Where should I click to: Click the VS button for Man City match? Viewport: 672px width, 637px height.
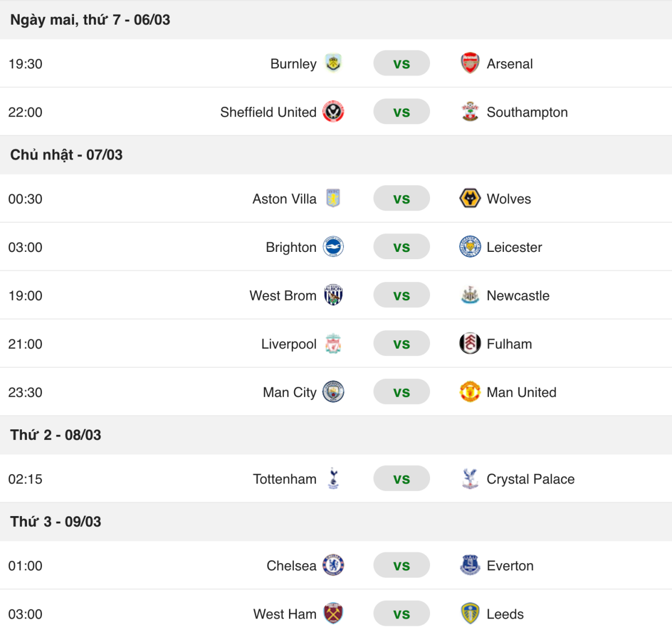point(402,392)
